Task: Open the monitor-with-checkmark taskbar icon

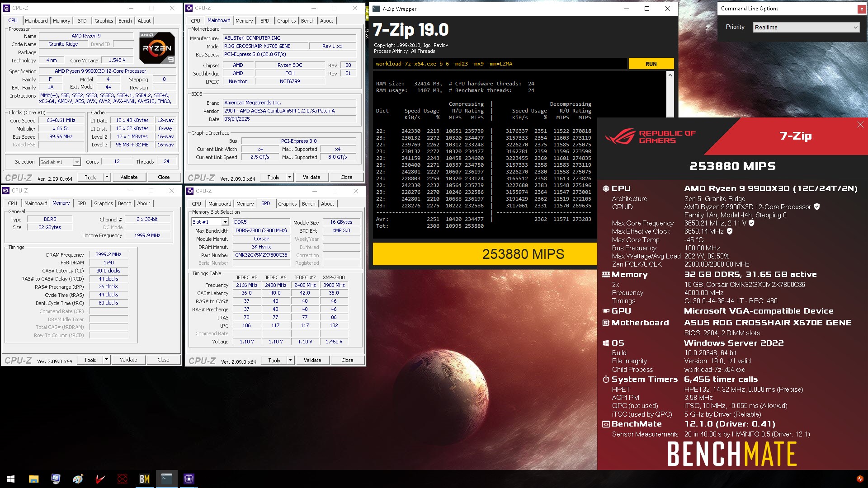Action: 56,479
